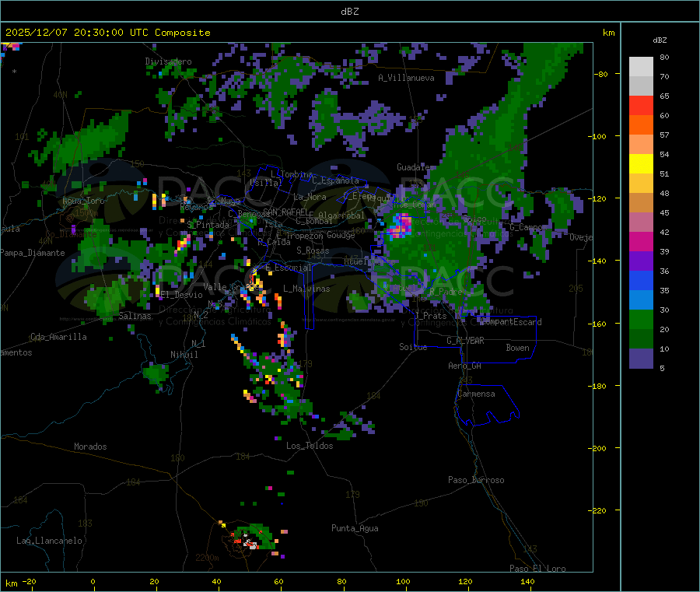Screen dimensions: 700x592
Task: Click the 5 dBZ slate-purple legend swatch
Action: (641, 359)
